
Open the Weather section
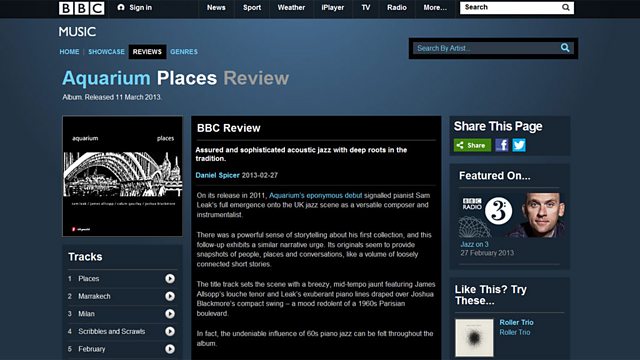(x=291, y=7)
